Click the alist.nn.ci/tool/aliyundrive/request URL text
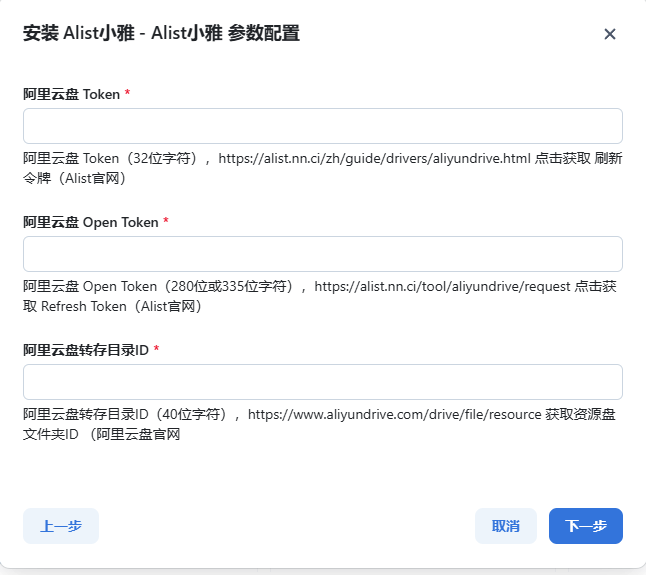The width and height of the screenshot is (646, 575). point(442,286)
